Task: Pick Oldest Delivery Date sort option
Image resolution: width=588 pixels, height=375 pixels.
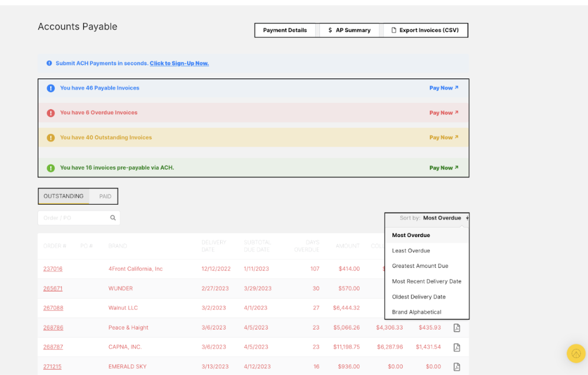Action: [x=419, y=297]
